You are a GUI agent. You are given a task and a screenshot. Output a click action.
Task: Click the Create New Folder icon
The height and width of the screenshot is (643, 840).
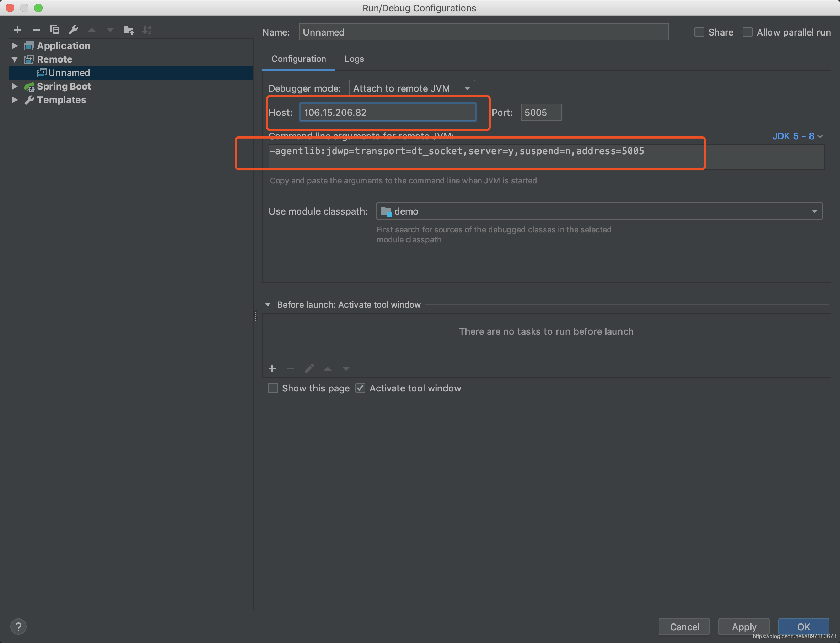click(x=129, y=30)
